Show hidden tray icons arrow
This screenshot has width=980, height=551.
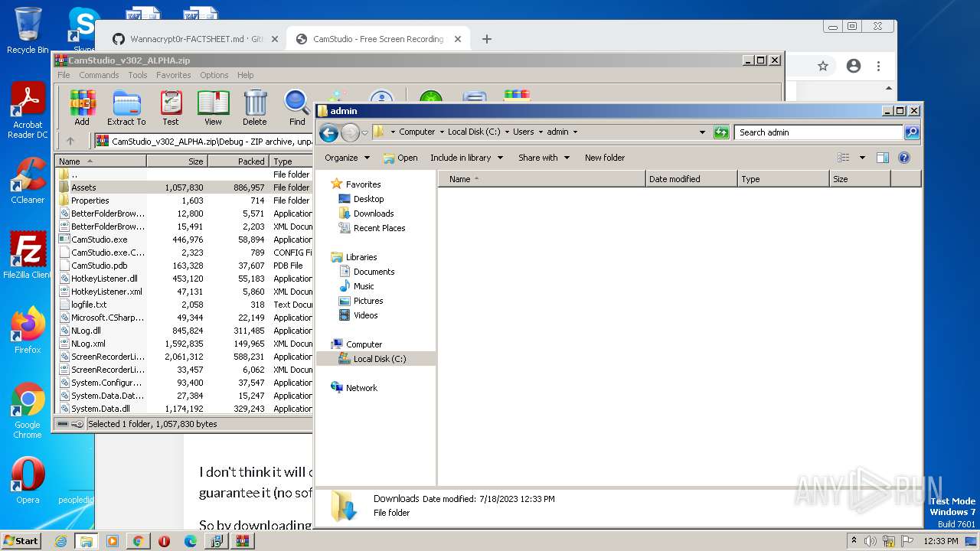[x=854, y=541]
